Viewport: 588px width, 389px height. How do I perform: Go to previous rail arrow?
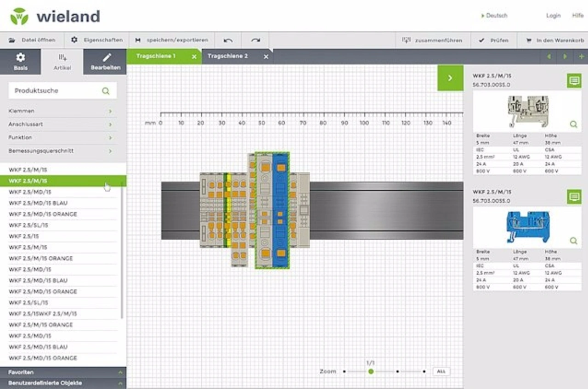pyautogui.click(x=548, y=56)
